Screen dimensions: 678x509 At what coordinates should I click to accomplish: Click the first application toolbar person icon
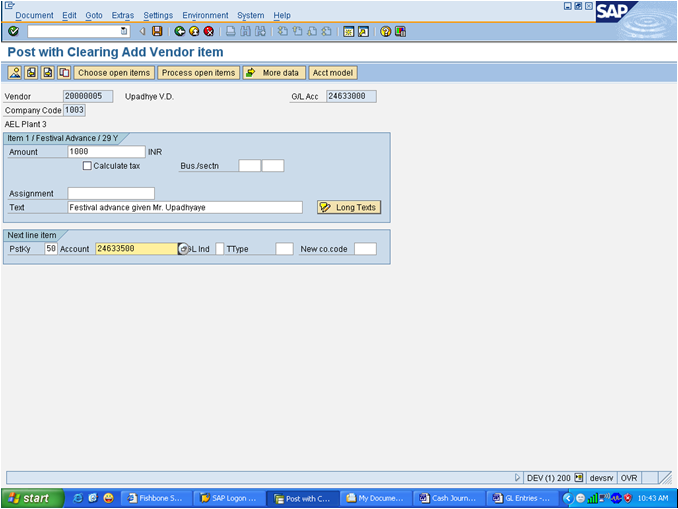(x=15, y=73)
